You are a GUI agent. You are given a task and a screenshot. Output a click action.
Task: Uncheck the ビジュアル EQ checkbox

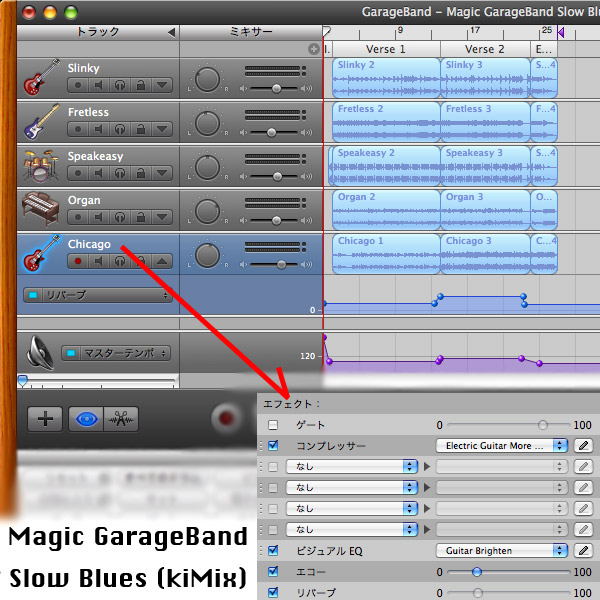[273, 550]
